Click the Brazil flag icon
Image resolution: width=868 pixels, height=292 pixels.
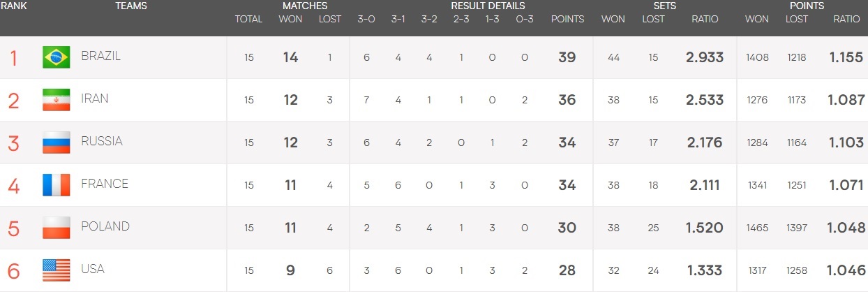56,57
